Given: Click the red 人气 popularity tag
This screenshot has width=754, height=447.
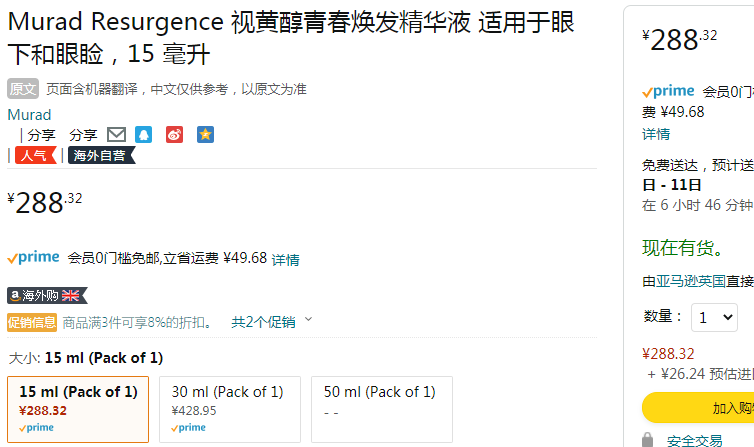Looking at the screenshot, I should (36, 155).
